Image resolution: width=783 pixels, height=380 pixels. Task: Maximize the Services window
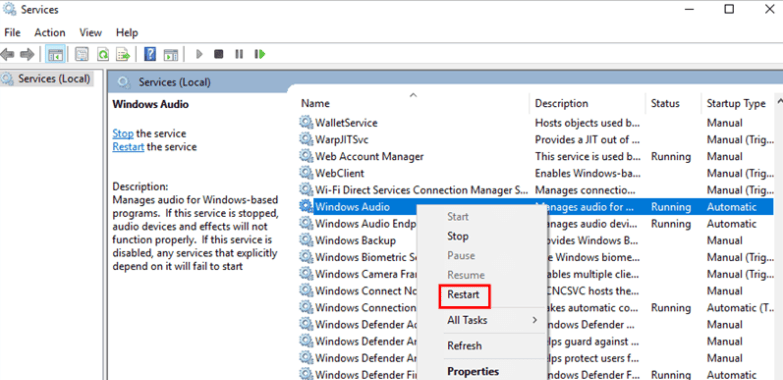point(729,9)
